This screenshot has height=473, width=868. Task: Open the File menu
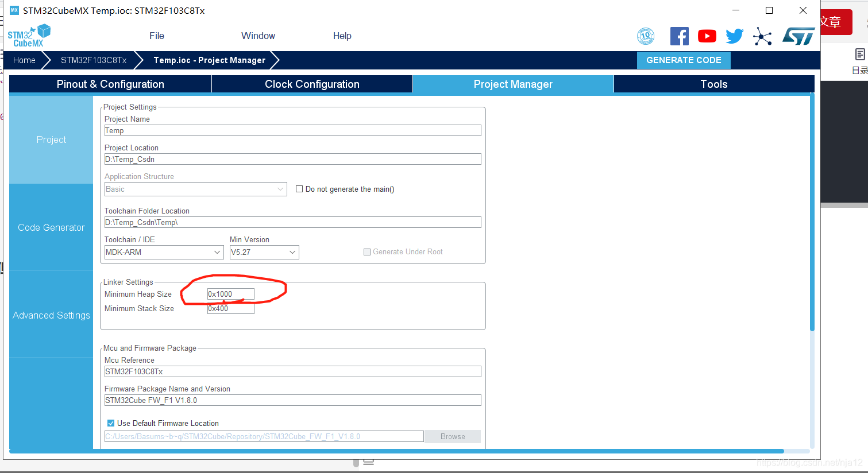pos(157,36)
